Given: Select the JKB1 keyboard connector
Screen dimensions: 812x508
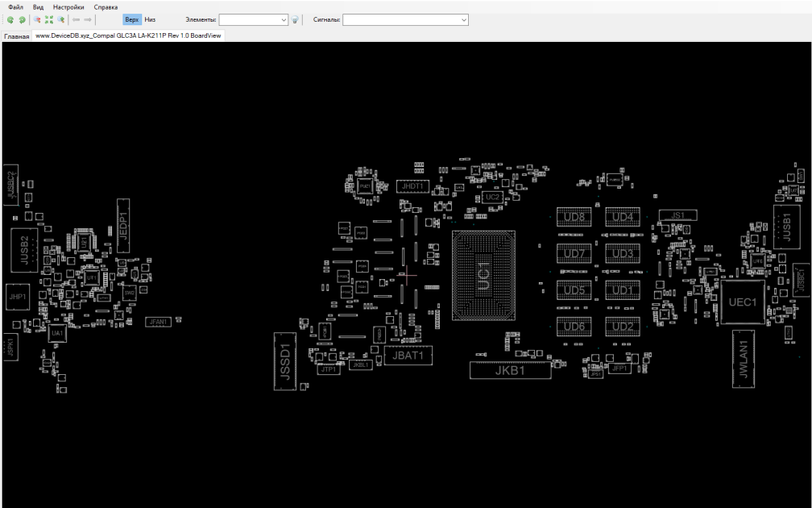Looking at the screenshot, I should (x=510, y=370).
